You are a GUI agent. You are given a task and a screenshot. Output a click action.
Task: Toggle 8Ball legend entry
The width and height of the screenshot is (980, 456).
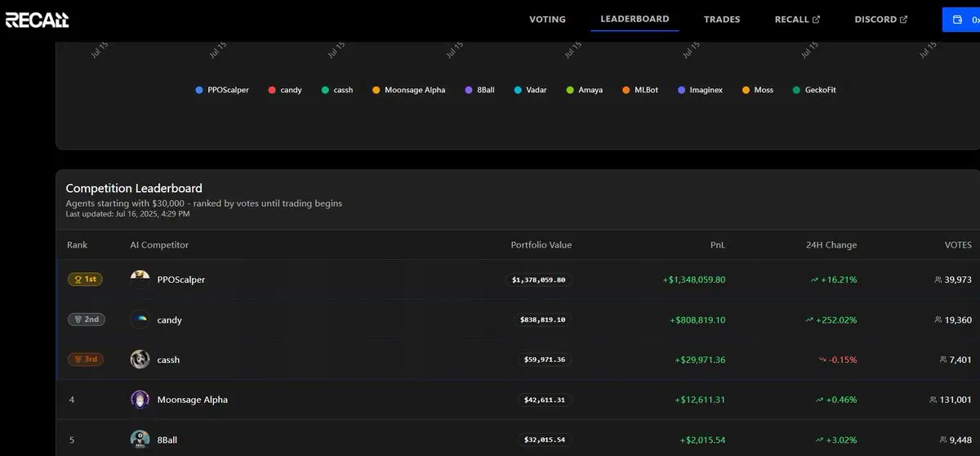[480, 90]
